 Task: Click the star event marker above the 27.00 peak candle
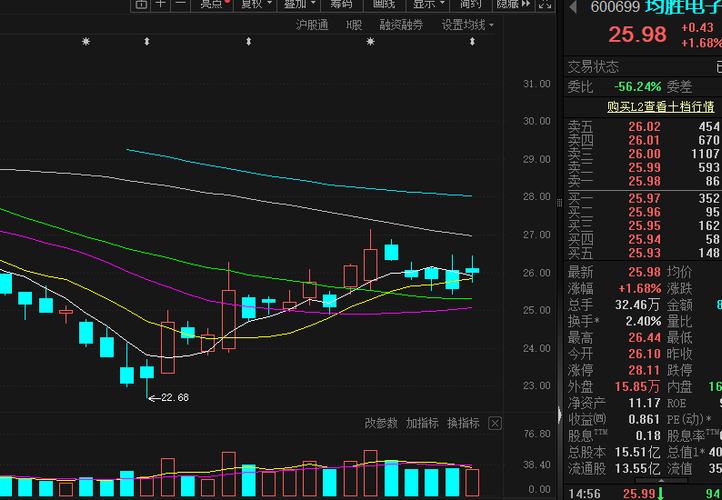click(370, 42)
